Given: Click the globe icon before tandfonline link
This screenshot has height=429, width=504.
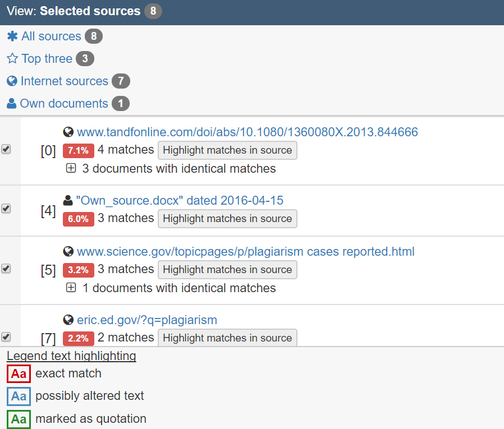Looking at the screenshot, I should 68,132.
